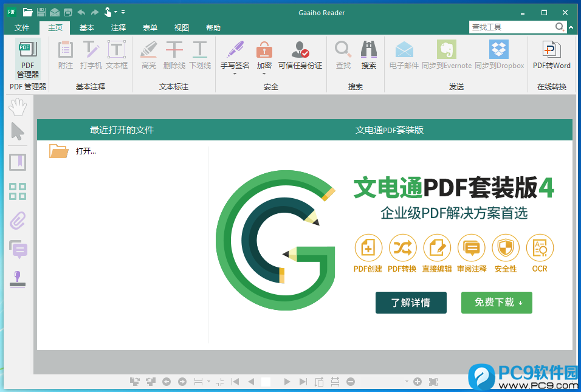Click the 手写签名 handwritten signature icon
Screen dimensions: 581x392
pyautogui.click(x=235, y=50)
